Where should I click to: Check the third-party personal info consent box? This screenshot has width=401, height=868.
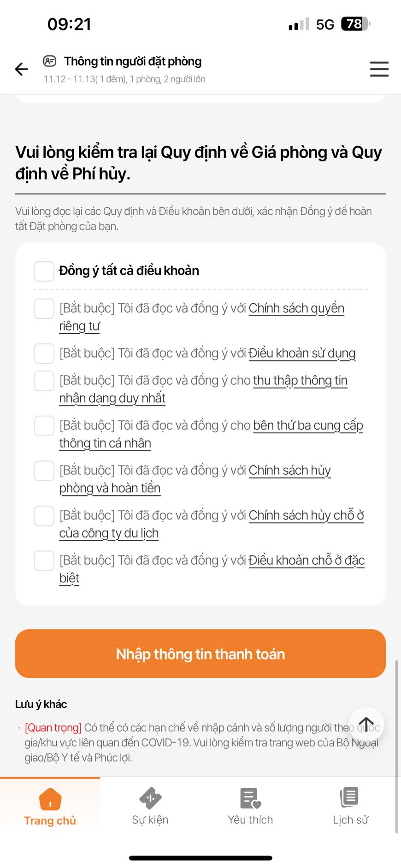[x=44, y=425]
